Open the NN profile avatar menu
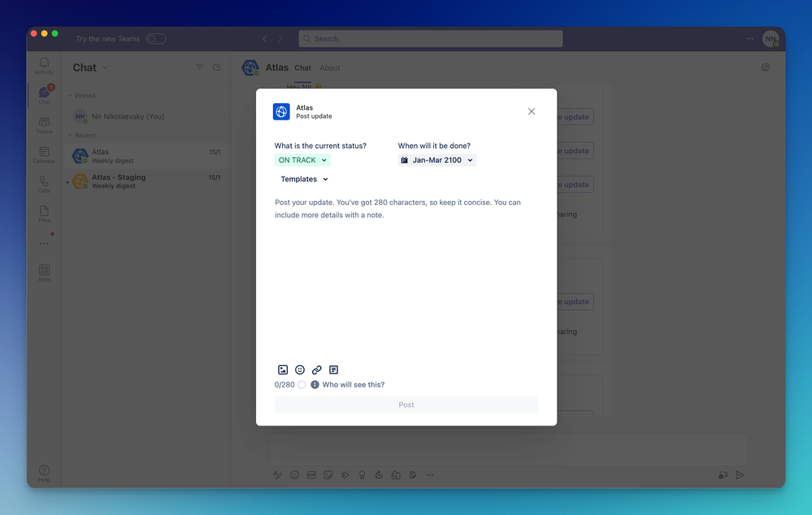The height and width of the screenshot is (515, 812). pos(771,39)
